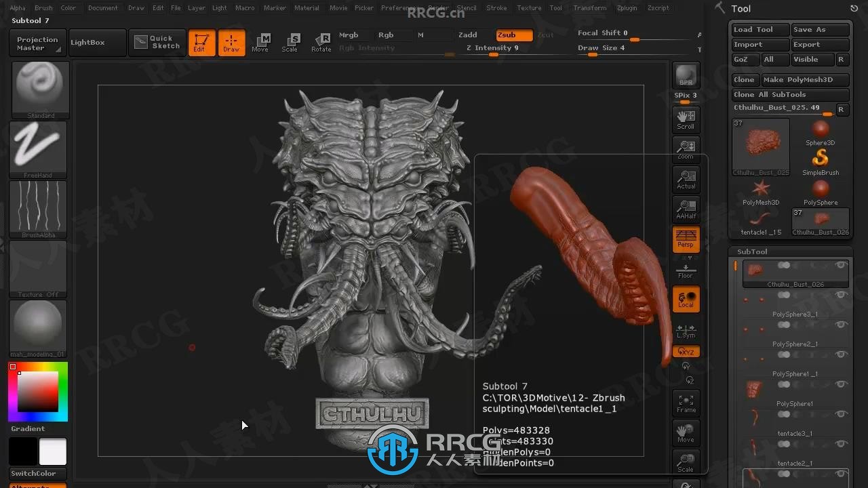This screenshot has width=868, height=488.
Task: Select the Rotate transform button
Action: point(321,43)
